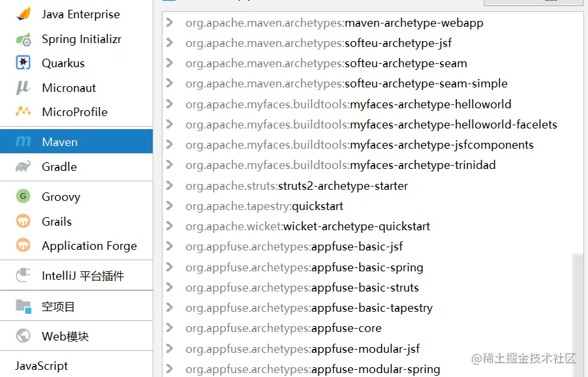This screenshot has height=377, width=588.
Task: Select Grails in the sidebar
Action: [76, 221]
